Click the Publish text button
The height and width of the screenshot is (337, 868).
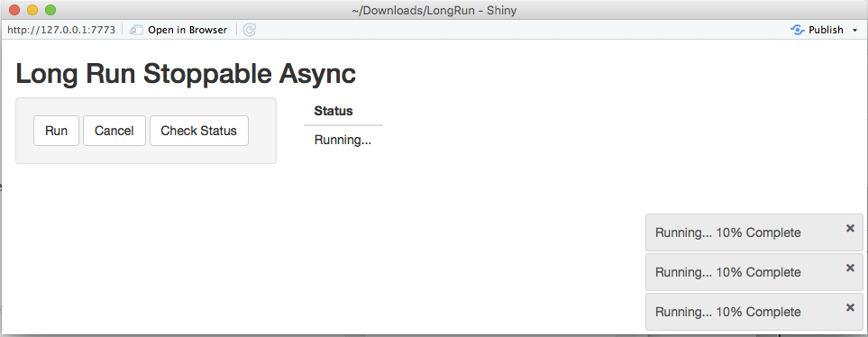(826, 30)
